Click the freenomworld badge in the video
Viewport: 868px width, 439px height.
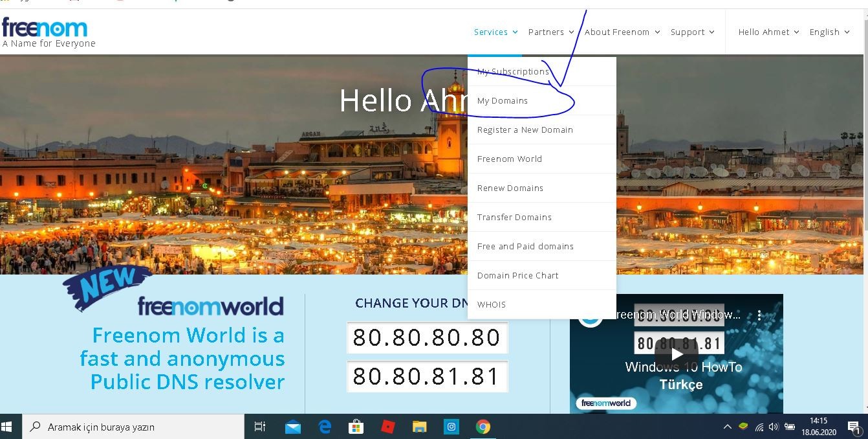(605, 403)
